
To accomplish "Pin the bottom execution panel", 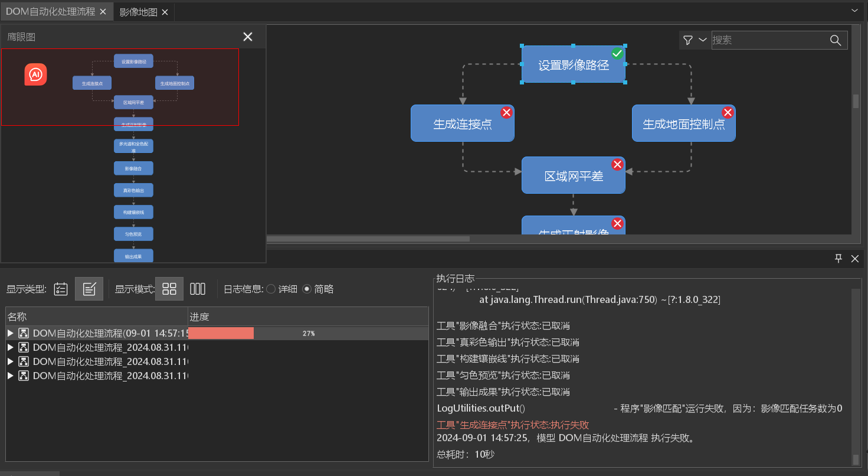I will [838, 258].
